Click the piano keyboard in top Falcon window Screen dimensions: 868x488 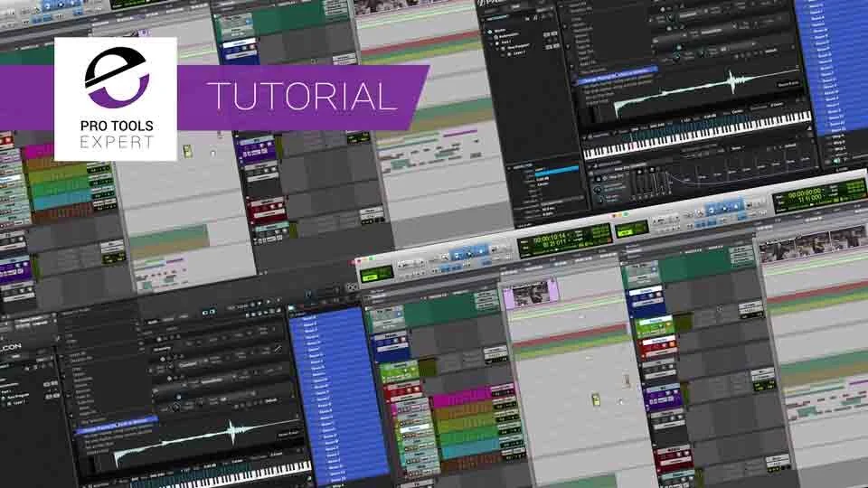[x=697, y=135]
